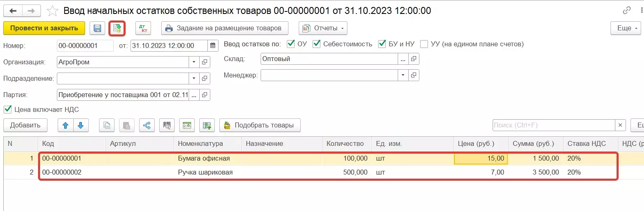Click the barcode search icon
This screenshot has height=211, width=644.
167,125
